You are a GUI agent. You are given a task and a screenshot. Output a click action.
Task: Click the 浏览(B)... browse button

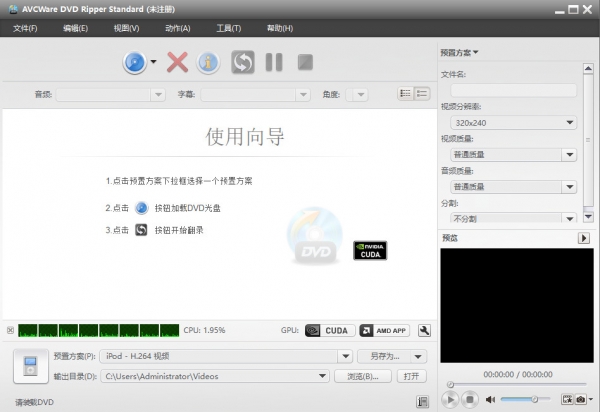point(363,376)
